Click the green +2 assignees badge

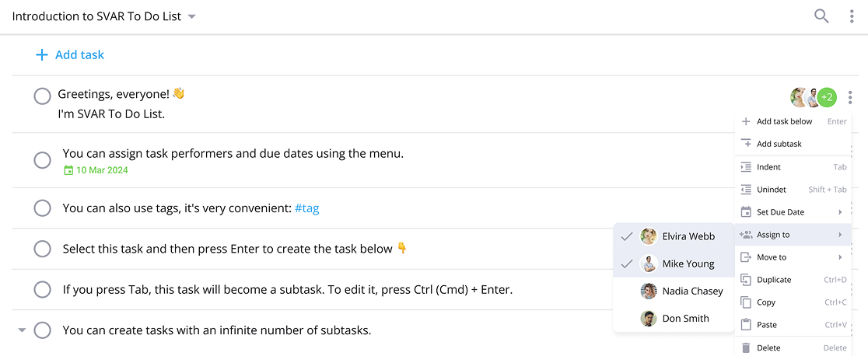827,97
